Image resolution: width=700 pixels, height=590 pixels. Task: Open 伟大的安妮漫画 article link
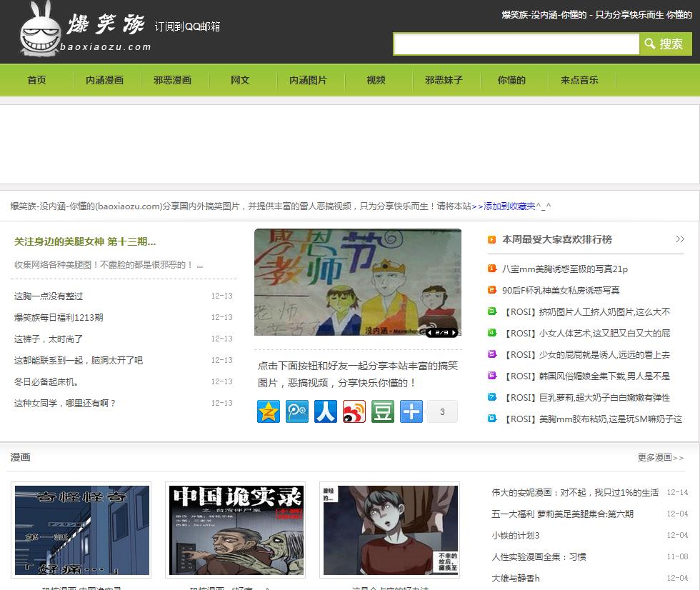(575, 492)
